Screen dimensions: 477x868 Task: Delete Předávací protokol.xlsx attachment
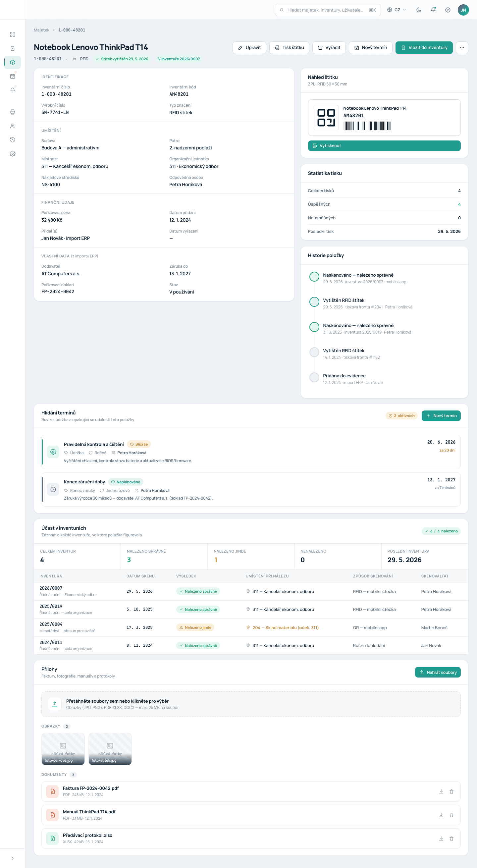pos(451,839)
